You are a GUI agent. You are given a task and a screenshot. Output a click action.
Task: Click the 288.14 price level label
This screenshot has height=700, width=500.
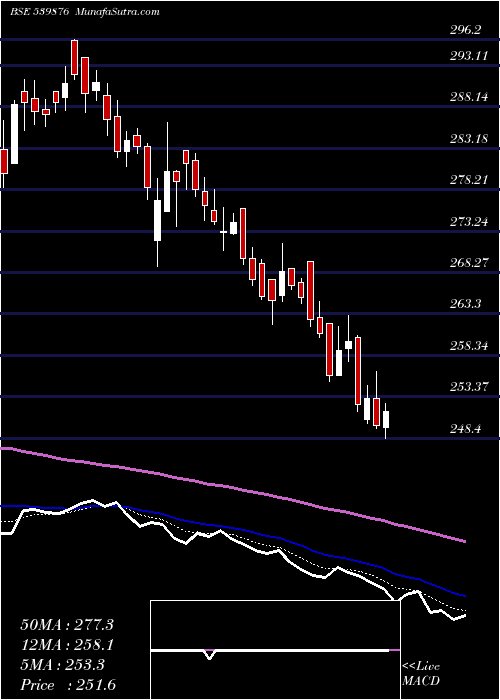[x=470, y=97]
